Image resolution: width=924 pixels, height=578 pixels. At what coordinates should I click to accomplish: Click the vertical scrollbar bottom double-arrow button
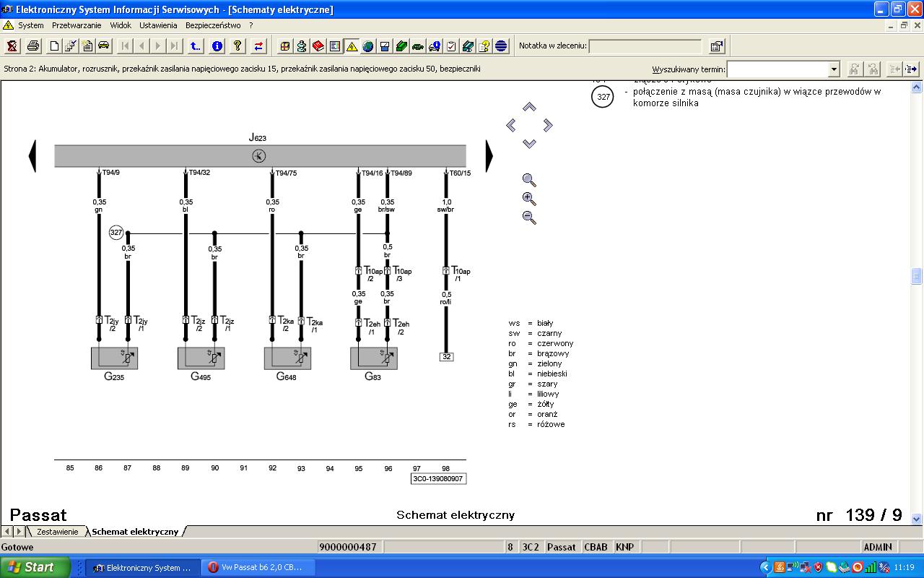click(917, 518)
